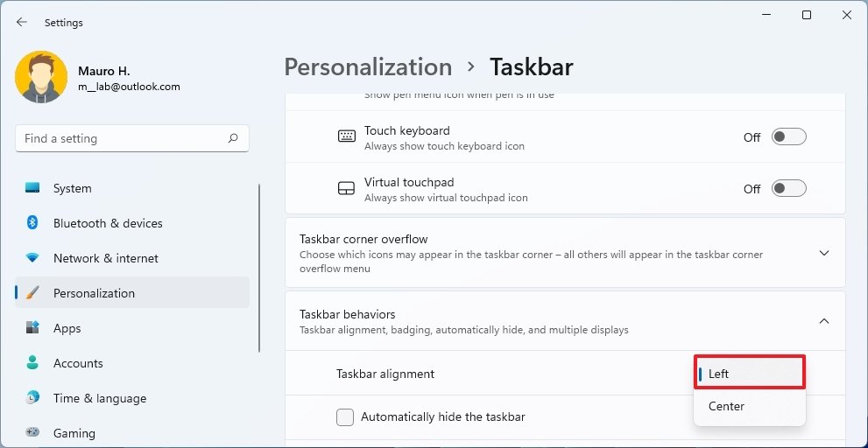This screenshot has height=448, width=868.
Task: Click the Gaming controller icon
Action: click(x=32, y=432)
